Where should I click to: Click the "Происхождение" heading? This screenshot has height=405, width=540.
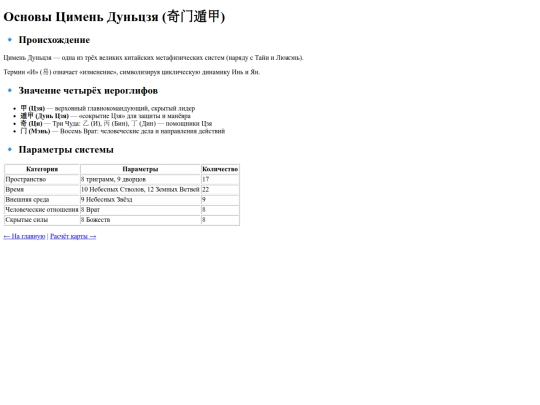click(x=54, y=40)
